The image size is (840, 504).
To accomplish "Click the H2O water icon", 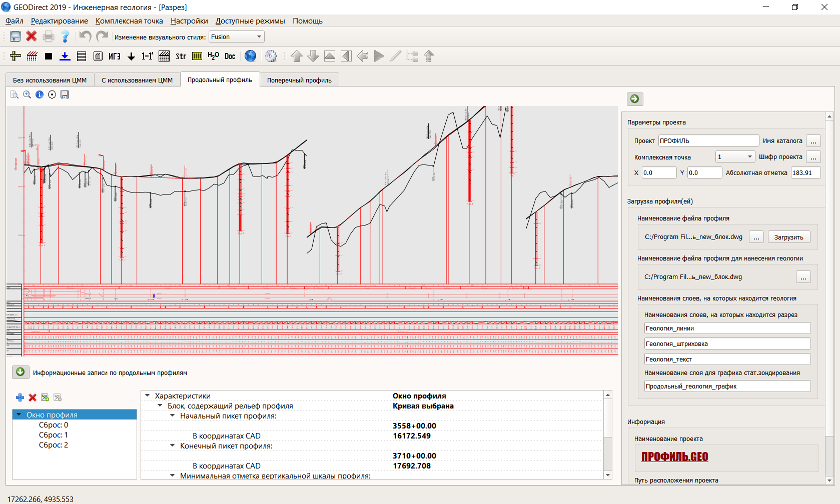I will coord(213,56).
